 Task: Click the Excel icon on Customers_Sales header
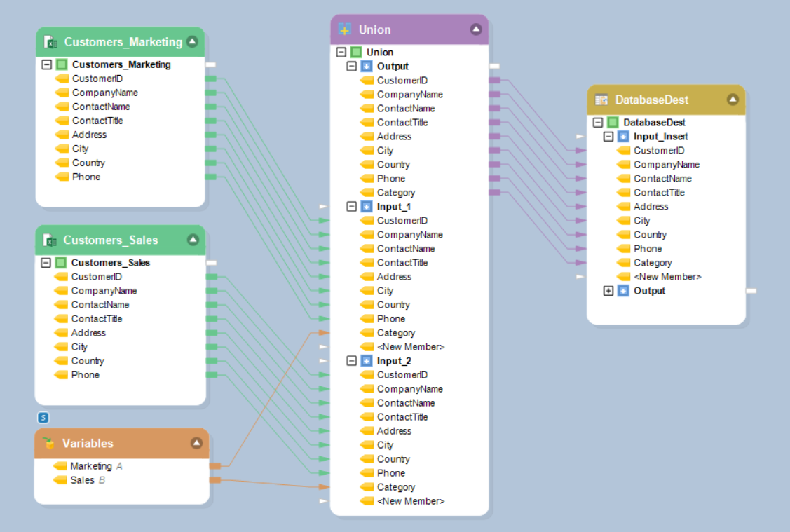pos(50,240)
